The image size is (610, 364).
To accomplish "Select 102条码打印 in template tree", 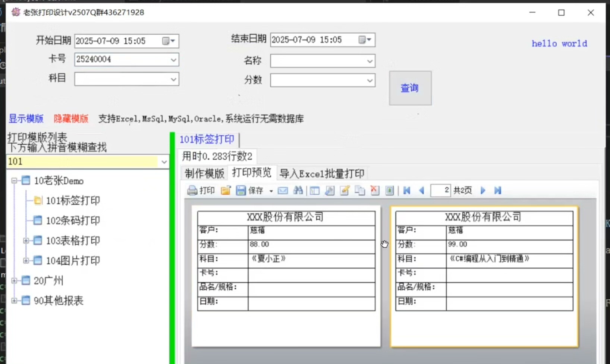I will [x=73, y=220].
